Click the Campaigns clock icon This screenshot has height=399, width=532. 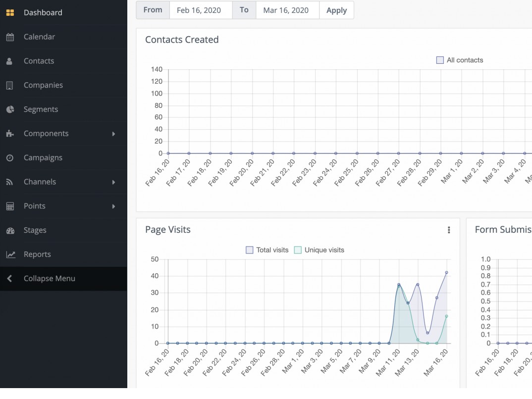click(10, 157)
